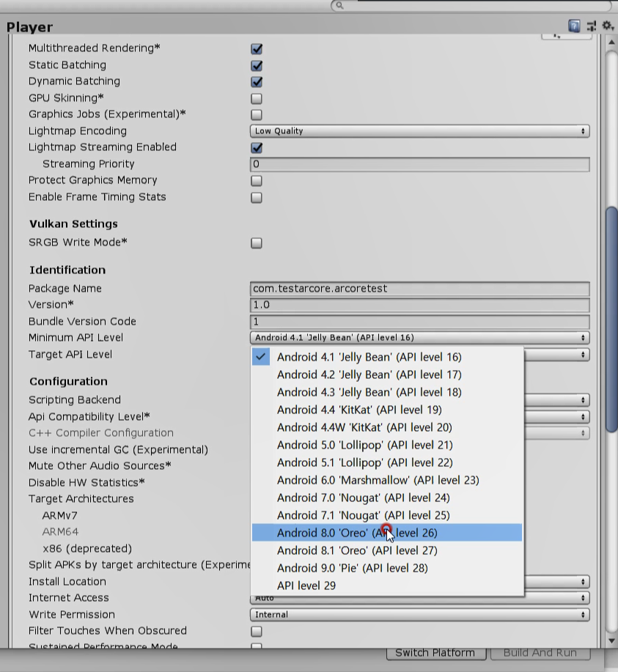Open the Player settings gear menu
Image resolution: width=618 pixels, height=672 pixels.
608,26
